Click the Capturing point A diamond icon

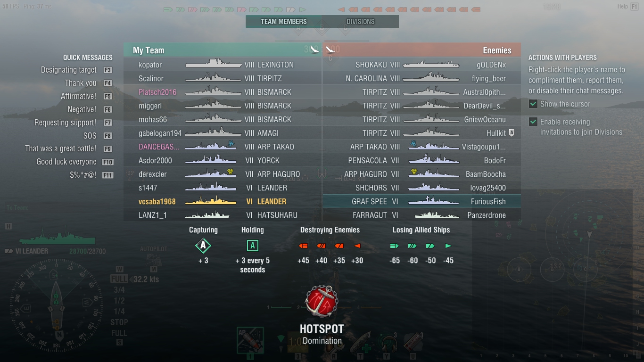pos(203,246)
